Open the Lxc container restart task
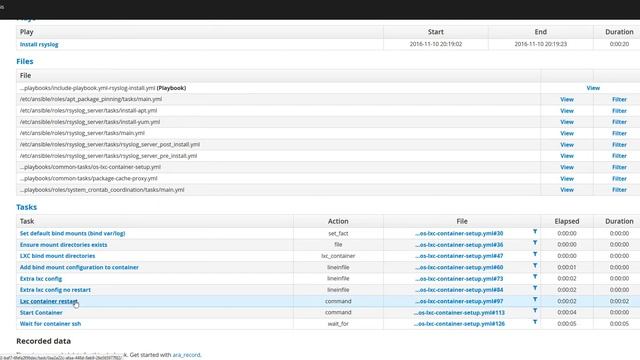The image size is (640, 360). [49, 301]
